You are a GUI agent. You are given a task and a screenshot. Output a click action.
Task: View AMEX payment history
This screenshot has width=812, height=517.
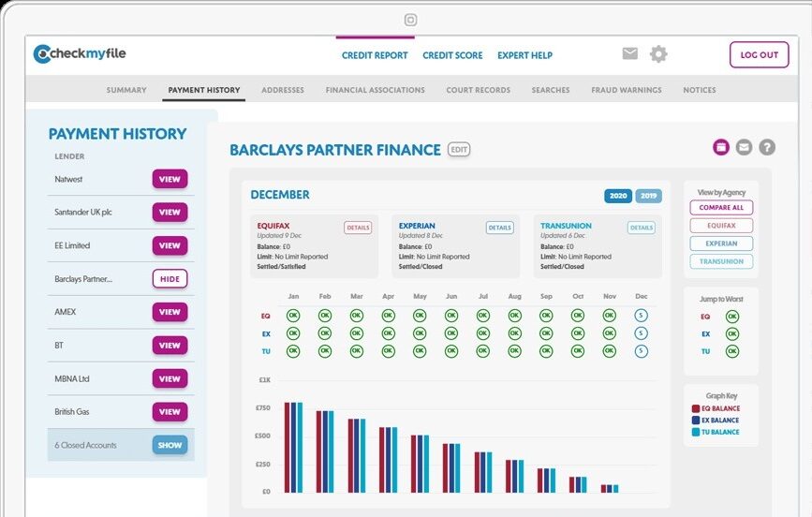coord(170,312)
